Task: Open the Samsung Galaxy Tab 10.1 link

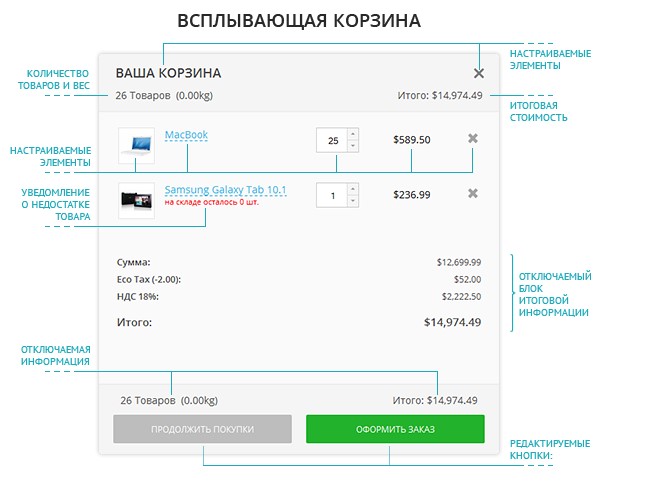Action: [225, 189]
